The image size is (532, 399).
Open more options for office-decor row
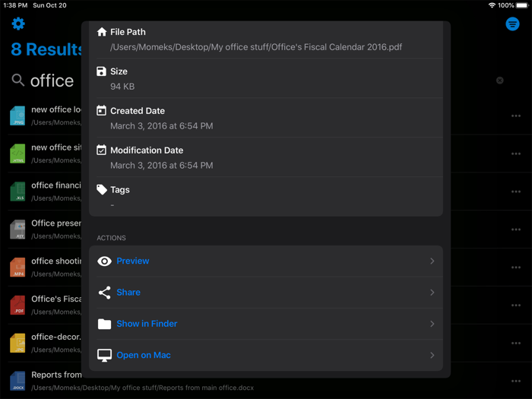coord(516,343)
